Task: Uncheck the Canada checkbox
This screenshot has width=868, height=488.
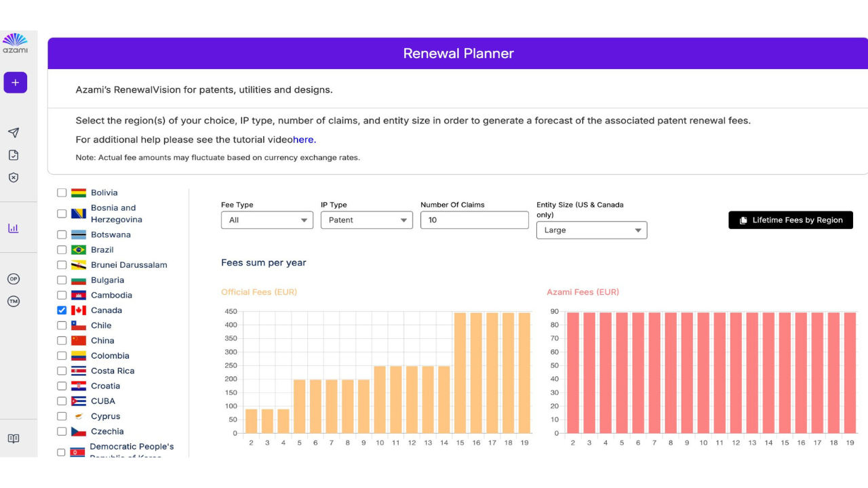Action: coord(61,310)
